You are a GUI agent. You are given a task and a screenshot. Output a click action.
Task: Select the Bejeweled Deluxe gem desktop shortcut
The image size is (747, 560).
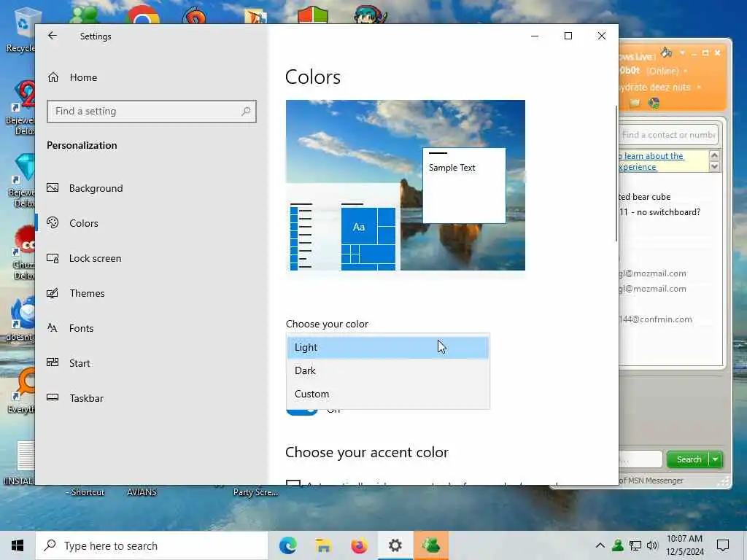tap(21, 181)
